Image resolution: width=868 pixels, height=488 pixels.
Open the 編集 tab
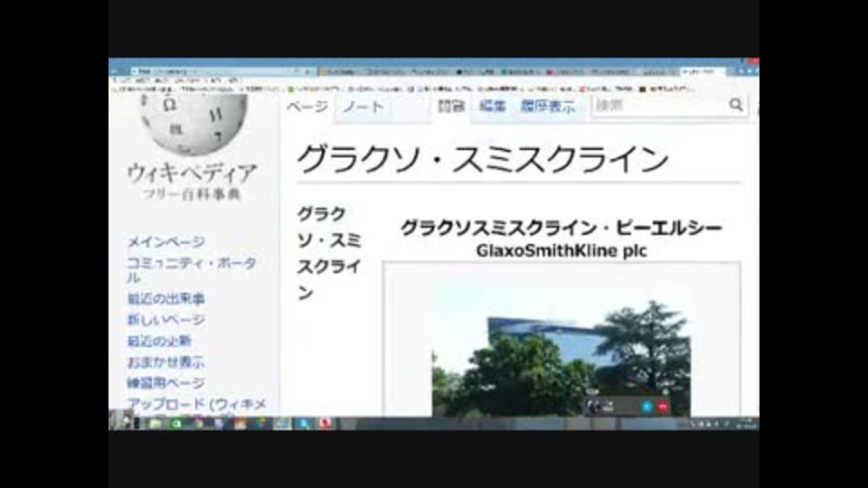pyautogui.click(x=492, y=106)
